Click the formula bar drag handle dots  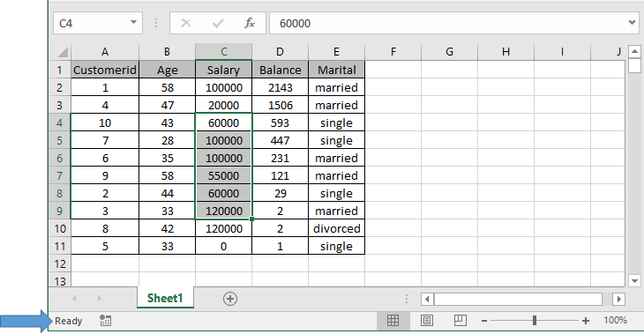pyautogui.click(x=156, y=23)
